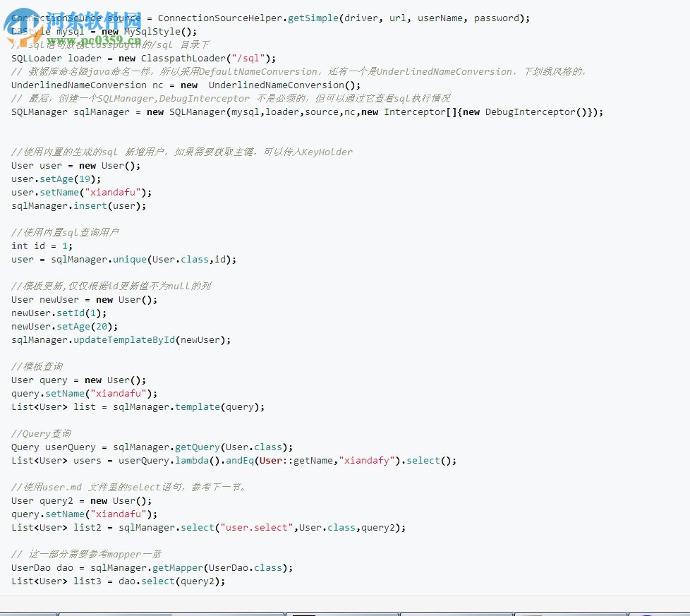The height and width of the screenshot is (616, 690).
Task: Click the 'ConnectionSourceHelper.getSimple' code line
Action: (x=271, y=18)
